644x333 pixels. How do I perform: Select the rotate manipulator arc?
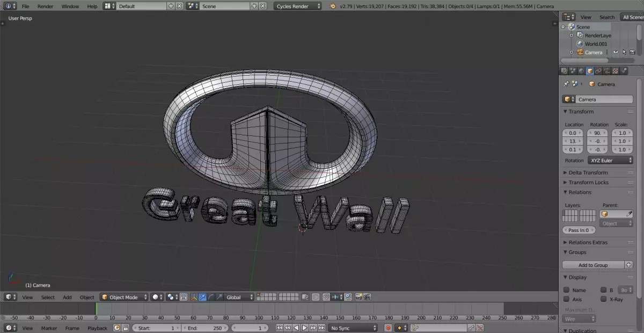pyautogui.click(x=211, y=297)
